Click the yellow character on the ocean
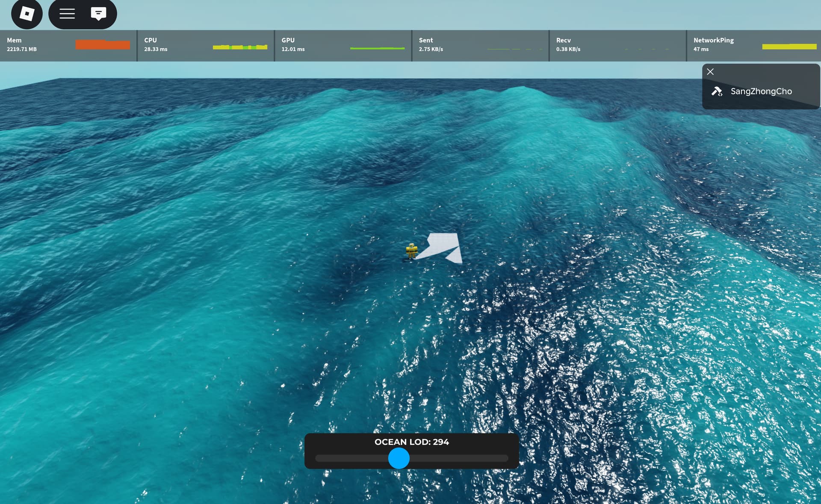This screenshot has width=821, height=504. (x=411, y=251)
